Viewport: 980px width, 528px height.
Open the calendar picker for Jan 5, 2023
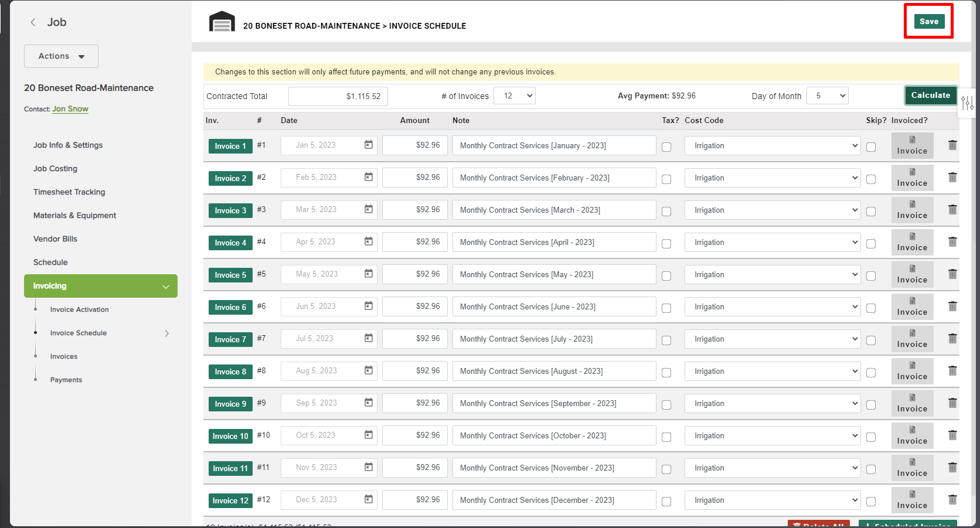369,145
